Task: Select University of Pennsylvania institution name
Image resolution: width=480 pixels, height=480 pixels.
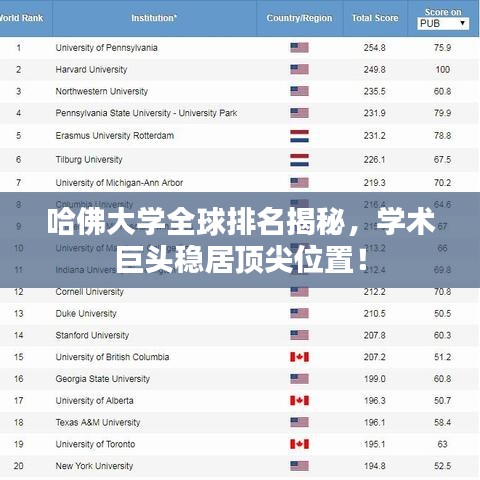Action: pyautogui.click(x=106, y=48)
